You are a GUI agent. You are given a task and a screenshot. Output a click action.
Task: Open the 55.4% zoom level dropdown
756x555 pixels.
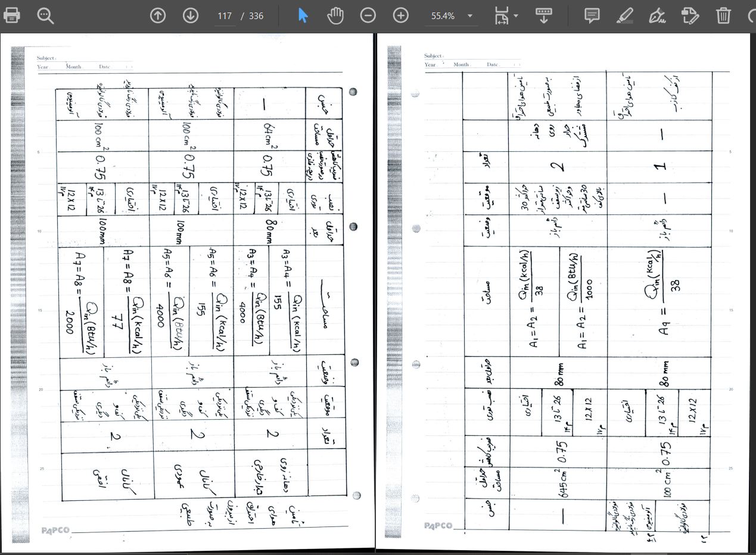tap(470, 16)
